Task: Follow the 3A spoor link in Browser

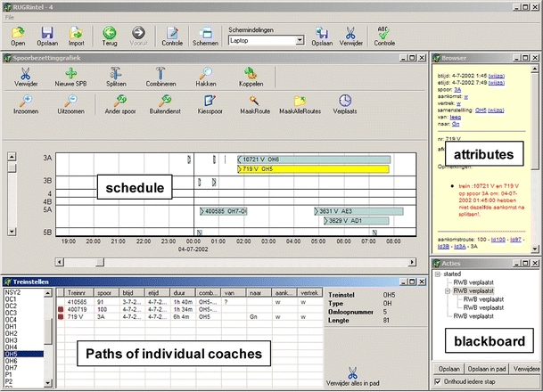Action: click(x=457, y=90)
